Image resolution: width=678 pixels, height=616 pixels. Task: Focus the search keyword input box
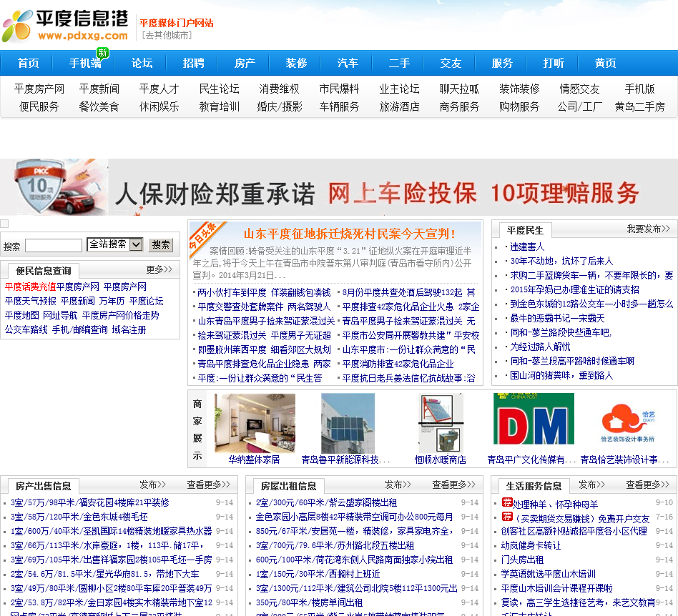[x=54, y=245]
